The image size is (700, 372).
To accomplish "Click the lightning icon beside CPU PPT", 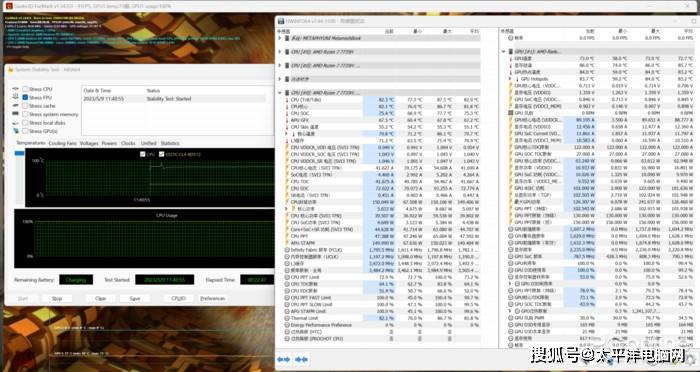I will point(287,236).
